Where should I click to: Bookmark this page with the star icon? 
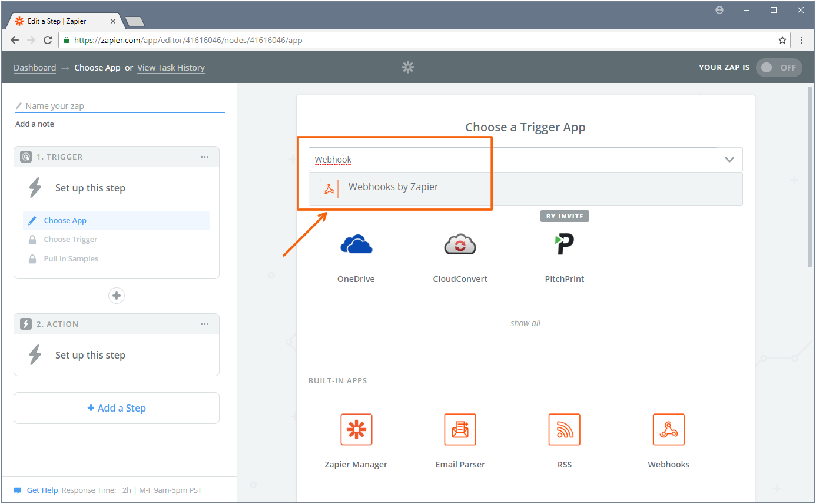(x=782, y=41)
